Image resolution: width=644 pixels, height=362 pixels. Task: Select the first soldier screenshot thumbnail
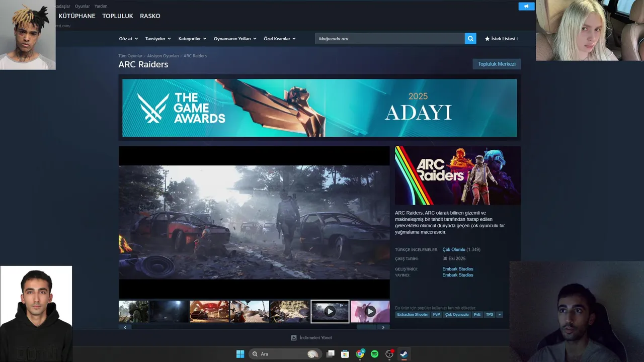[x=133, y=312]
